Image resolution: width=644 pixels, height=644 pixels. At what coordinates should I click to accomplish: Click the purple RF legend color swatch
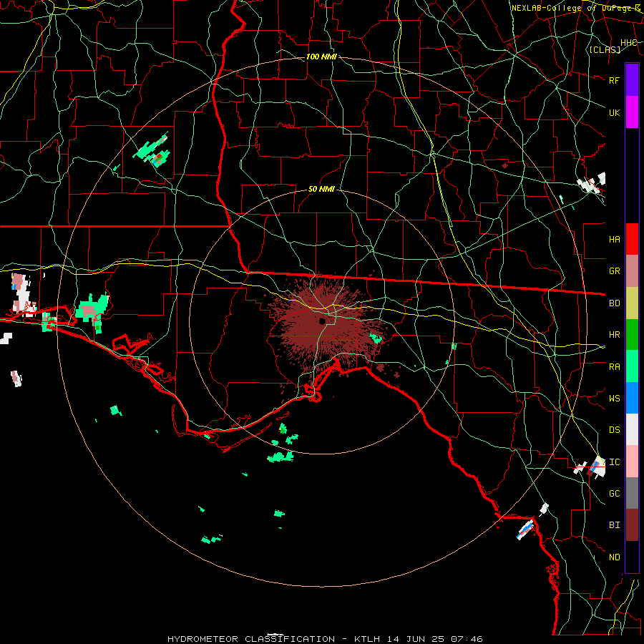coord(632,80)
